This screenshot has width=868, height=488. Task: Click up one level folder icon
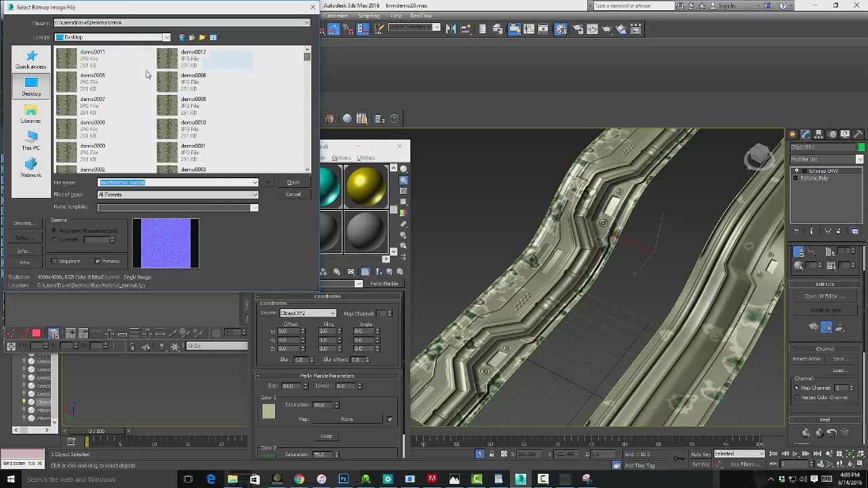coord(191,37)
